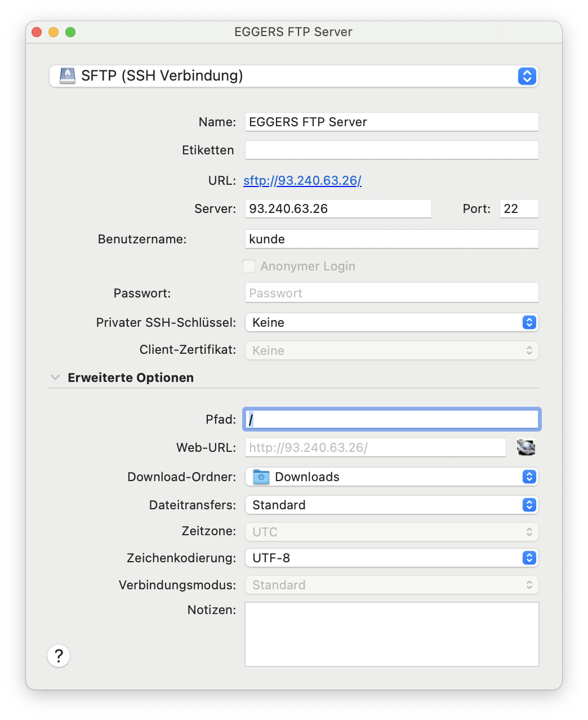Click the Name input field

pos(392,122)
